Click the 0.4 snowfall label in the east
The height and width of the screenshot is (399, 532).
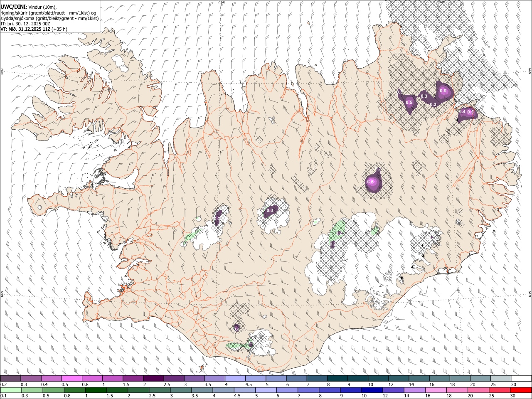click(x=462, y=111)
